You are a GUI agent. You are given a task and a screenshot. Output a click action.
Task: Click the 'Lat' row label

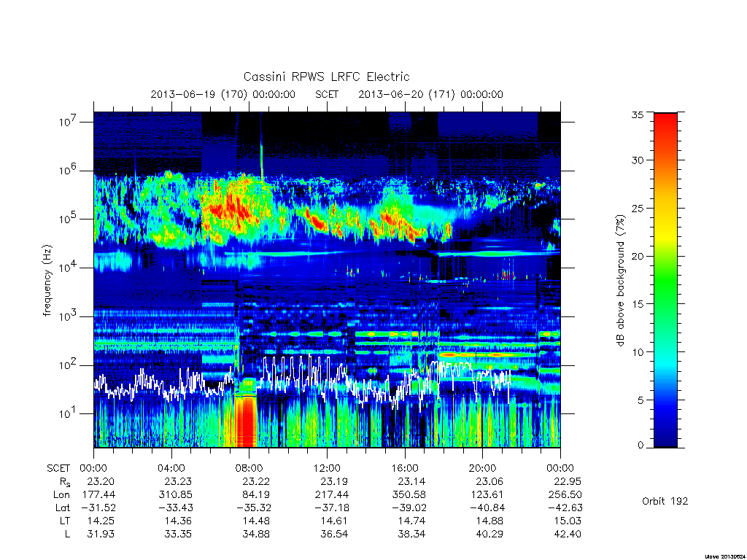pos(63,507)
